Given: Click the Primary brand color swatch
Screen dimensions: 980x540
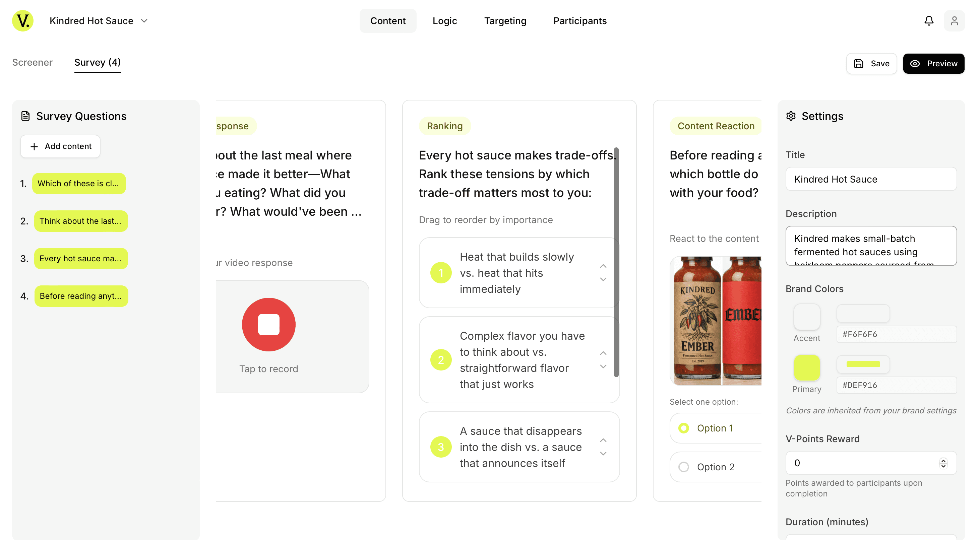Looking at the screenshot, I should click(806, 367).
